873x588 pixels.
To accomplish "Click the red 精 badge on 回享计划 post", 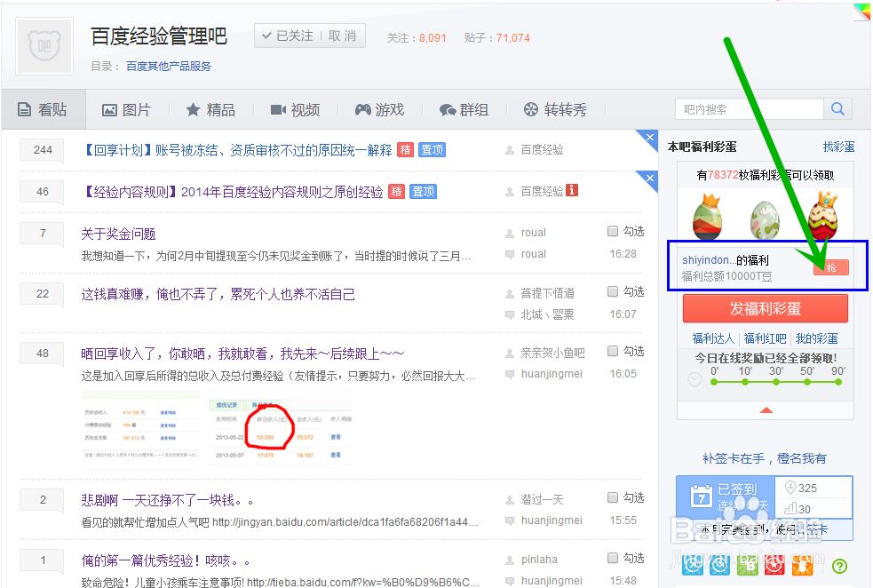I will 405,150.
